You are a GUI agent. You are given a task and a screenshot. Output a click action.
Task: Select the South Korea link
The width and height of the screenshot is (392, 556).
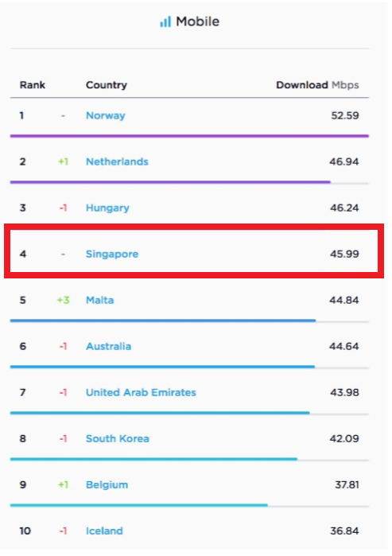[x=118, y=438]
